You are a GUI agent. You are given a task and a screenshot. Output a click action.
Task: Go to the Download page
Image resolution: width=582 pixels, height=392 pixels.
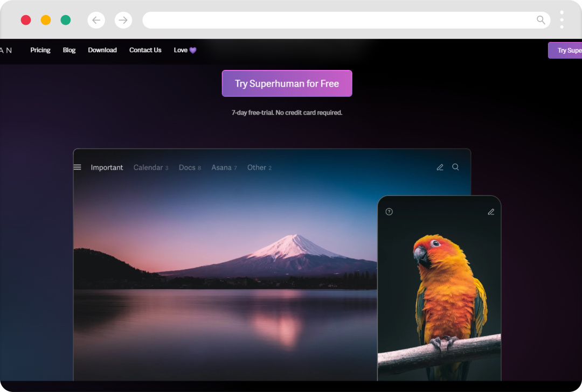pyautogui.click(x=102, y=50)
